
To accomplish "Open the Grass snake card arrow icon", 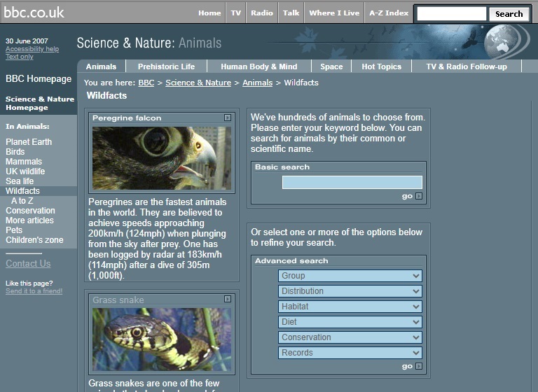I will point(228,299).
